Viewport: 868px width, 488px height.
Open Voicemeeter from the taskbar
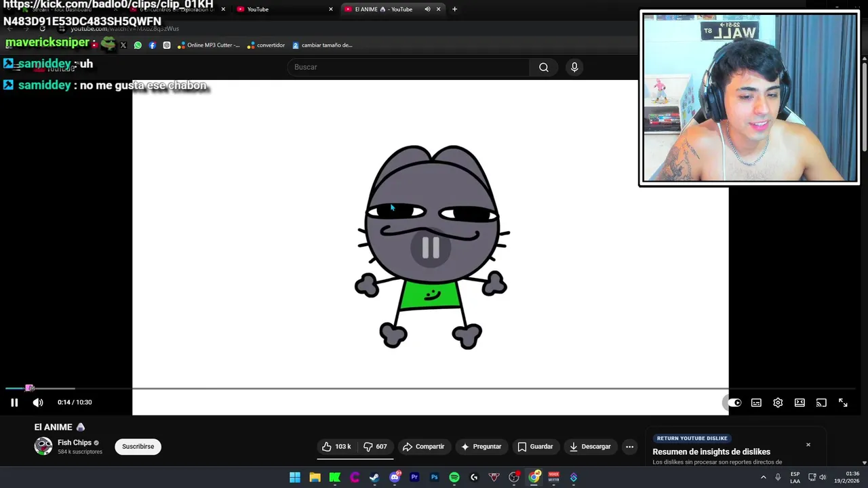554,477
